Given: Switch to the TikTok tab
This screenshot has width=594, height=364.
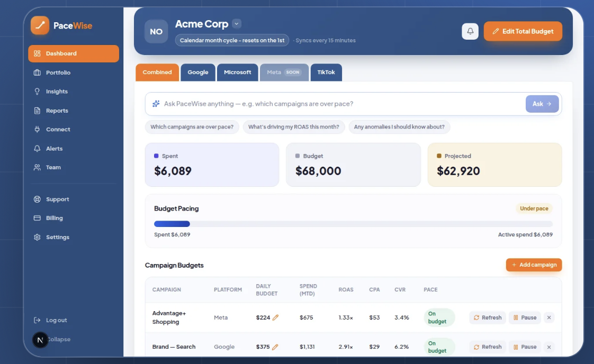Looking at the screenshot, I should pos(326,72).
